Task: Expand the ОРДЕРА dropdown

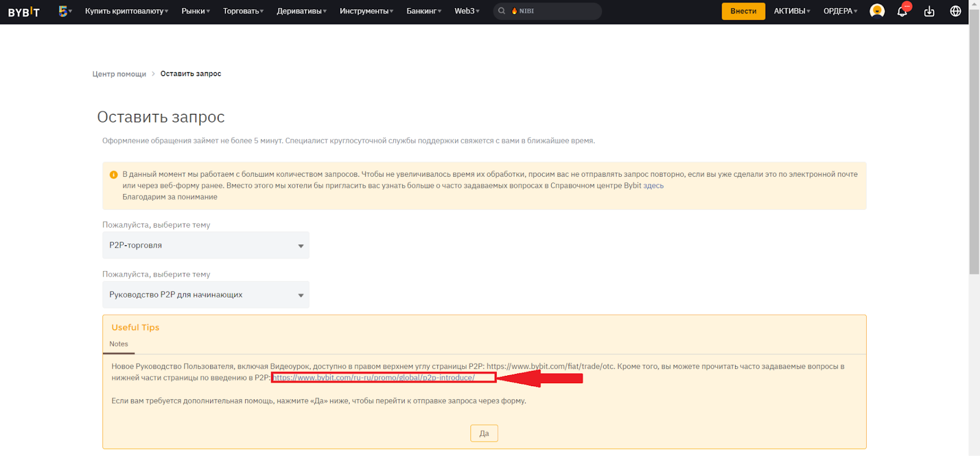Action: [840, 11]
